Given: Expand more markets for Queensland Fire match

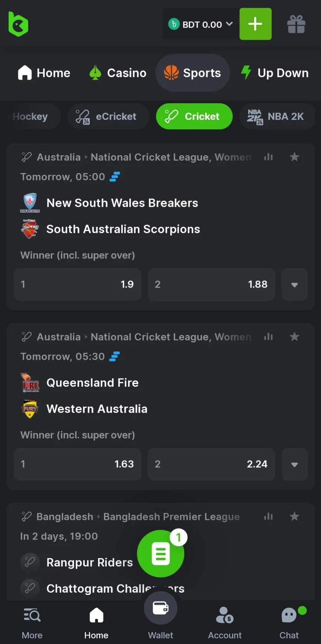Looking at the screenshot, I should tap(295, 464).
